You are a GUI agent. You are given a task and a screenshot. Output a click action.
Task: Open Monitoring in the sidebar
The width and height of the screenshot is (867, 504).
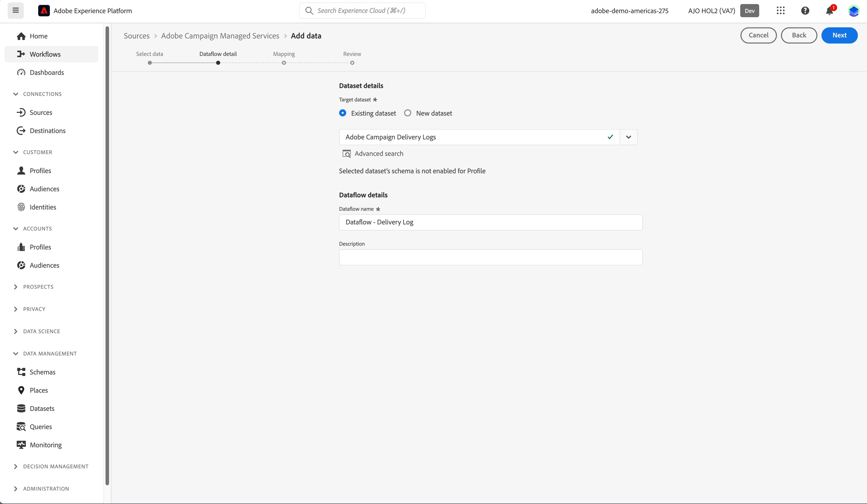click(51, 445)
